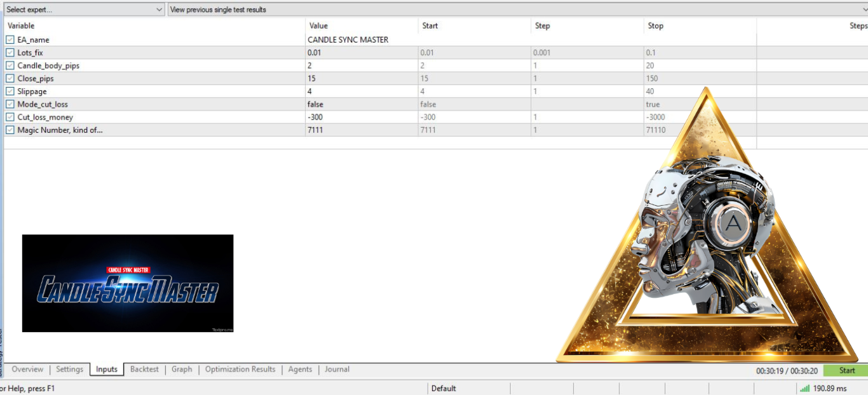Viewport: 868px width, 395px height.
Task: Toggle the Mode_cut_loss checkbox
Action: pyautogui.click(x=10, y=104)
